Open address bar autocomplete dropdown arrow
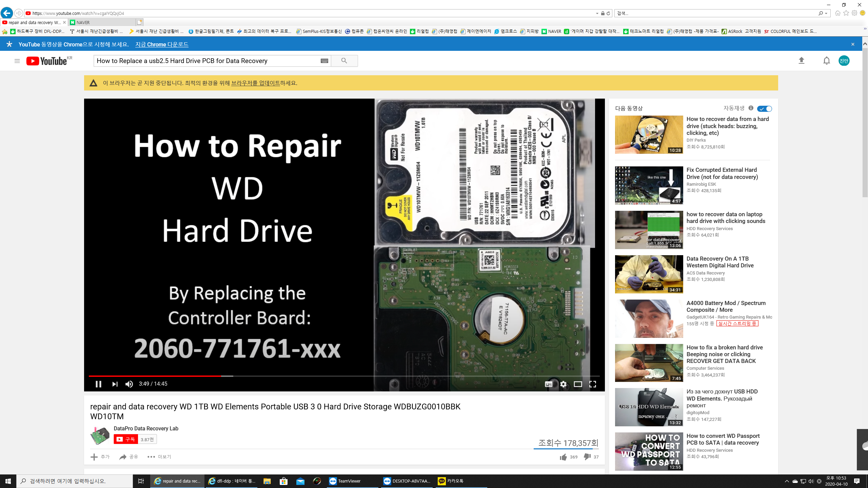The image size is (868, 488). 597,13
